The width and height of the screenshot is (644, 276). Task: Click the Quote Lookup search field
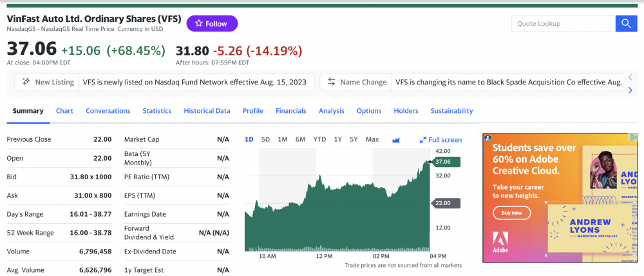tap(563, 23)
